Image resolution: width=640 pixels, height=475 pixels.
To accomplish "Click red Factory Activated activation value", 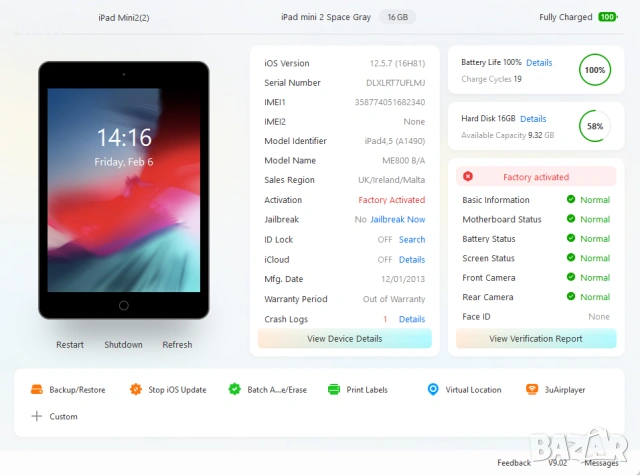I will point(392,200).
